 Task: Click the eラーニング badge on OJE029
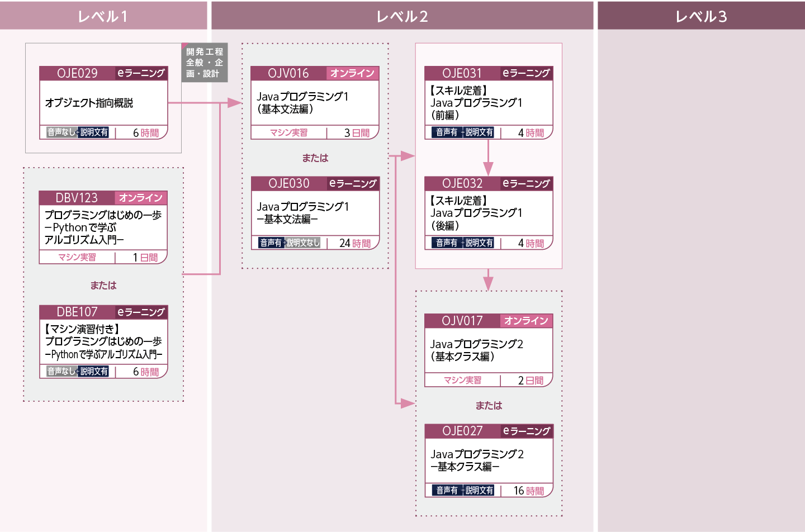141,73
